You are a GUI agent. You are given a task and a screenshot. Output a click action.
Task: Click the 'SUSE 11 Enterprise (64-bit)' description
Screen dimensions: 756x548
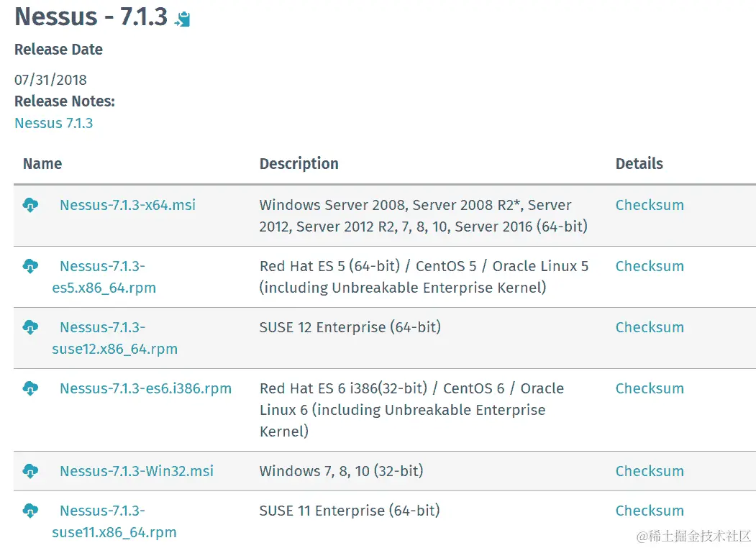350,511
